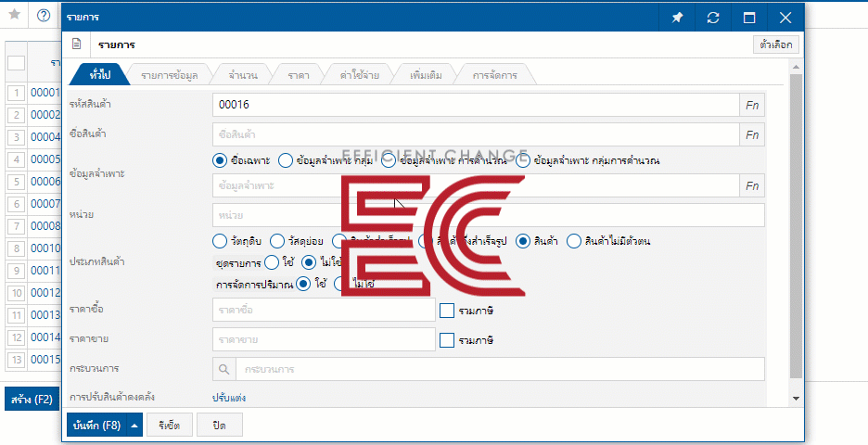
Task: Open the การจัดการ tab
Action: pyautogui.click(x=495, y=75)
